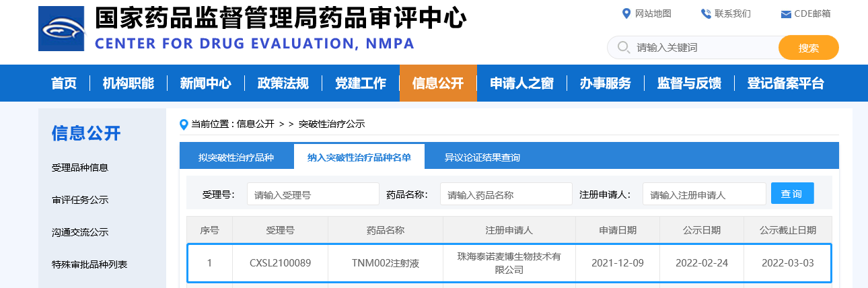
Task: Click the contact us phone icon
Action: tap(706, 13)
